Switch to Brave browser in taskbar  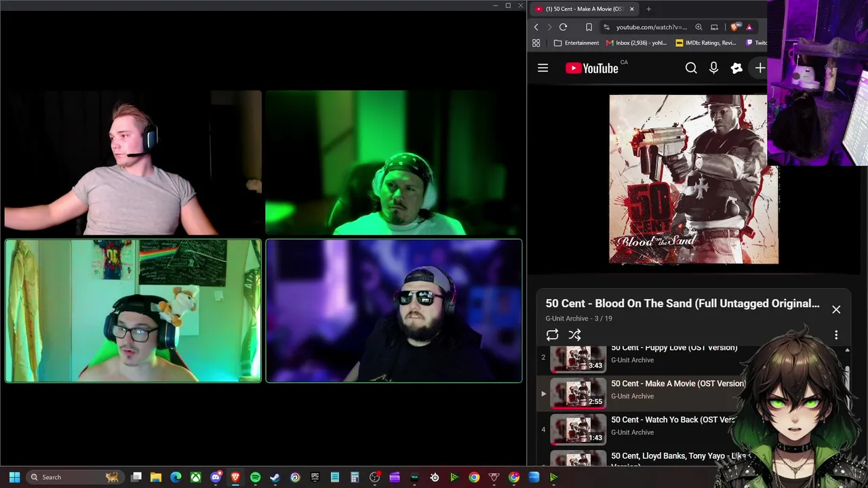(x=235, y=477)
